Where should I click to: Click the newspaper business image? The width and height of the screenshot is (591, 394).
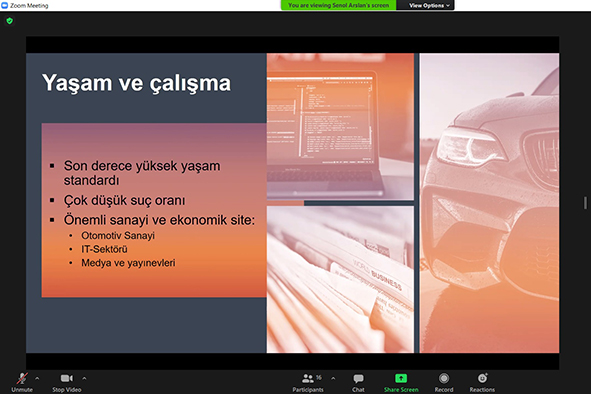[x=340, y=279]
